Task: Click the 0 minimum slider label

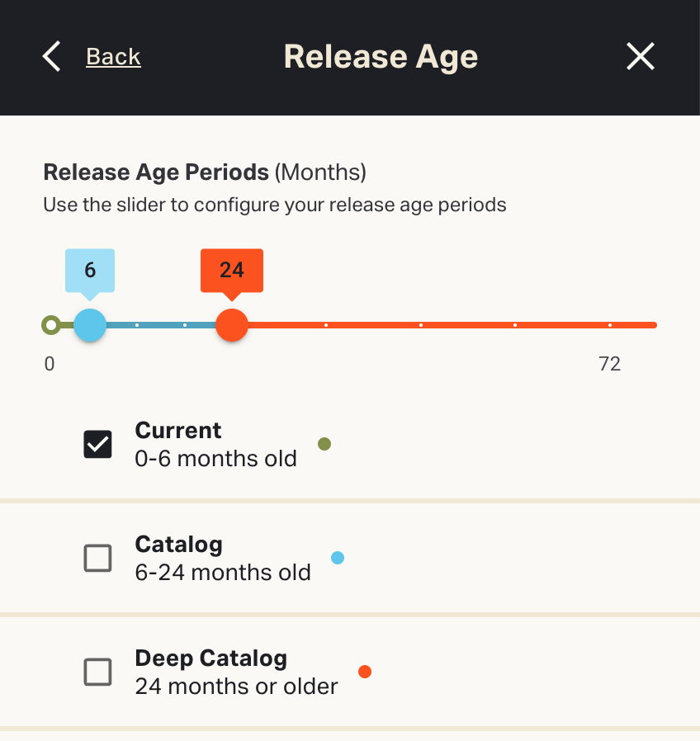Action: 50,364
